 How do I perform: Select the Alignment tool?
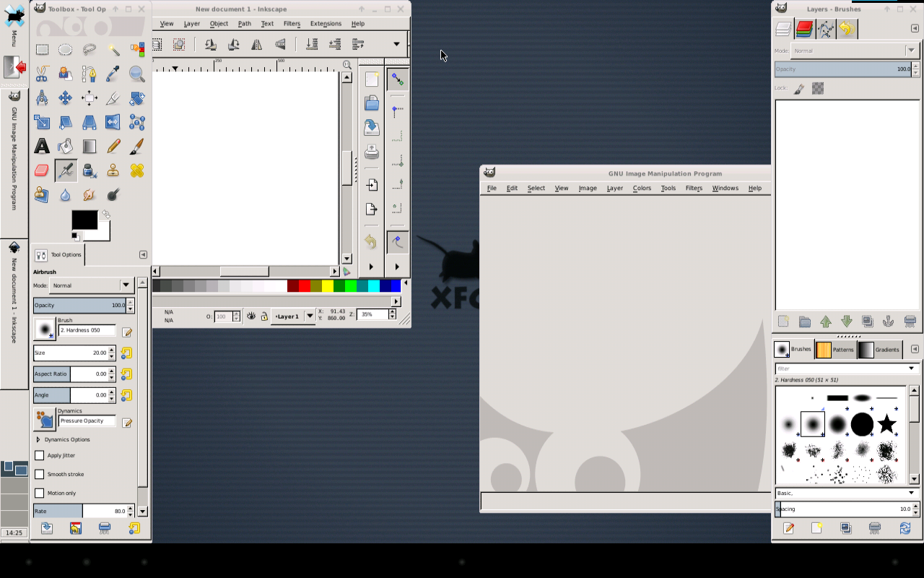(x=90, y=98)
